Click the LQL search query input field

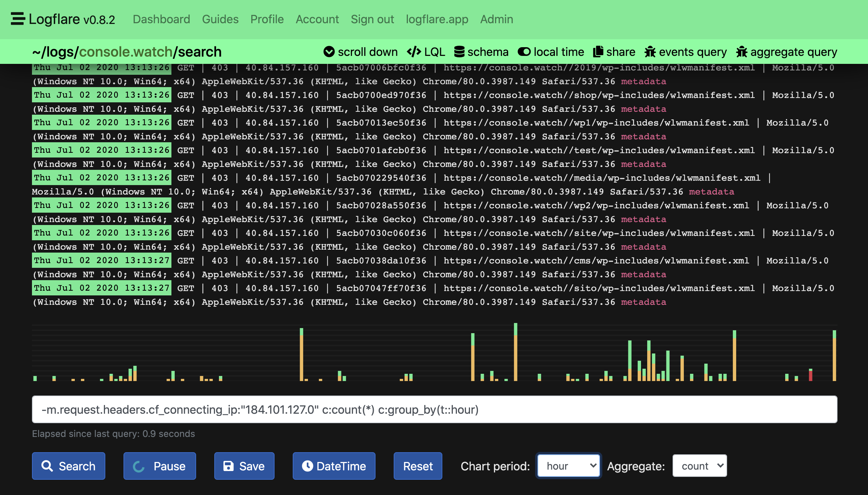[x=434, y=410]
